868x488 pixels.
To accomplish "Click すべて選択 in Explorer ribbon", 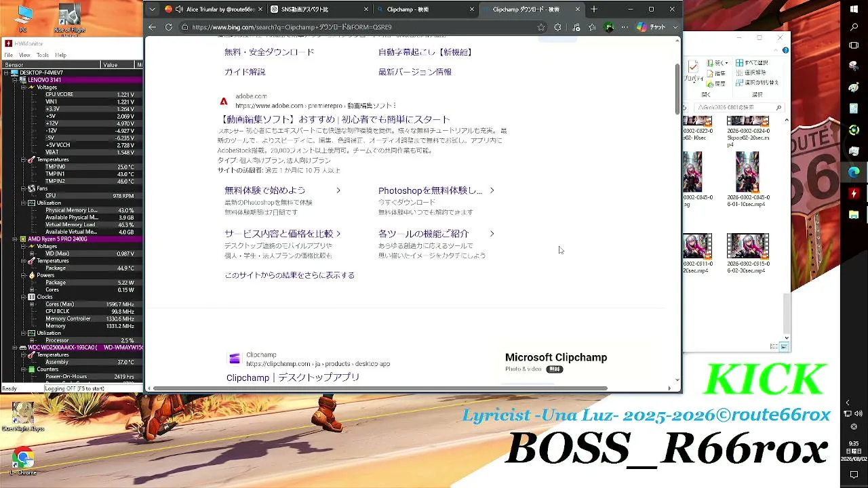I will [752, 63].
